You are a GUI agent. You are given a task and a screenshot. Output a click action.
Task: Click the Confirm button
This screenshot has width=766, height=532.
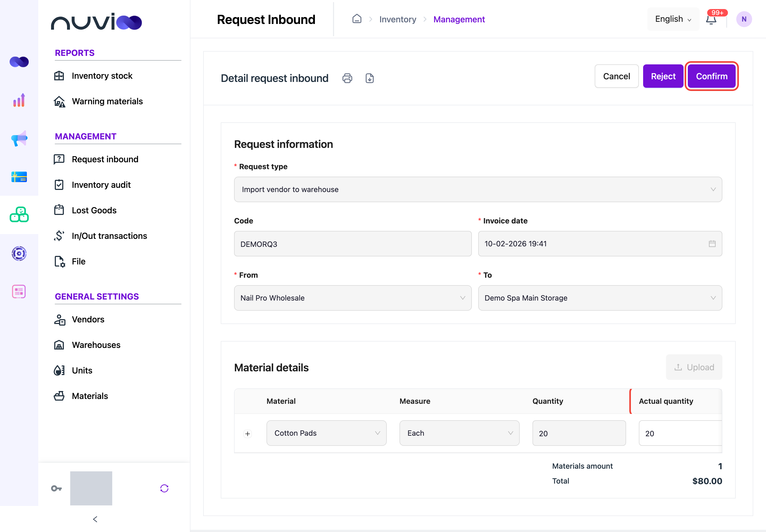(x=712, y=76)
